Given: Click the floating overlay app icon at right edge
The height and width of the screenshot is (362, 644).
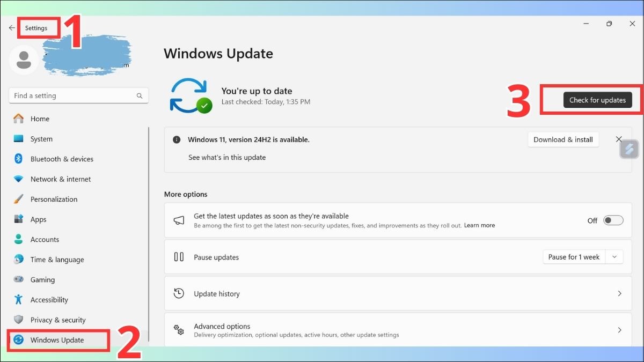Looking at the screenshot, I should (629, 149).
